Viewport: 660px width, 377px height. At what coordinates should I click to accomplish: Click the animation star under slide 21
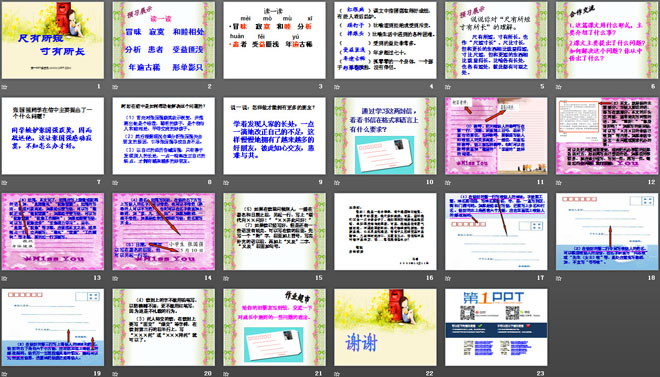226,373
